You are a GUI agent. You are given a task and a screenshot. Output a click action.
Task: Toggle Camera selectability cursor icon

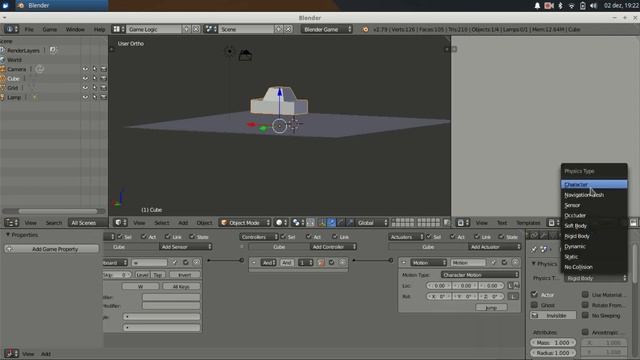(94, 69)
